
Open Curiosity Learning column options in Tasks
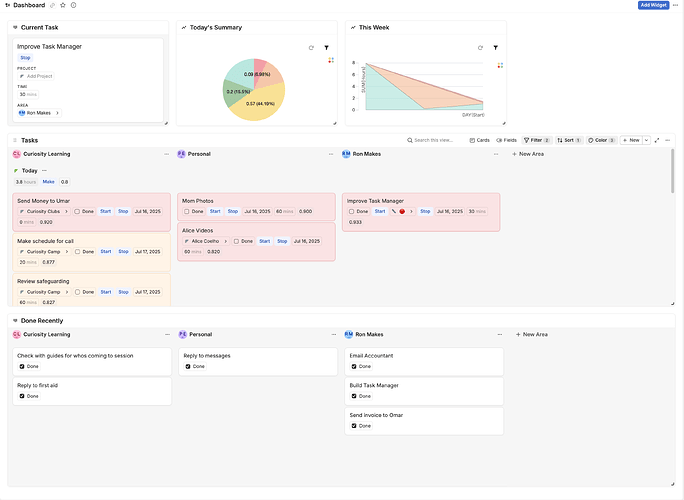point(166,154)
